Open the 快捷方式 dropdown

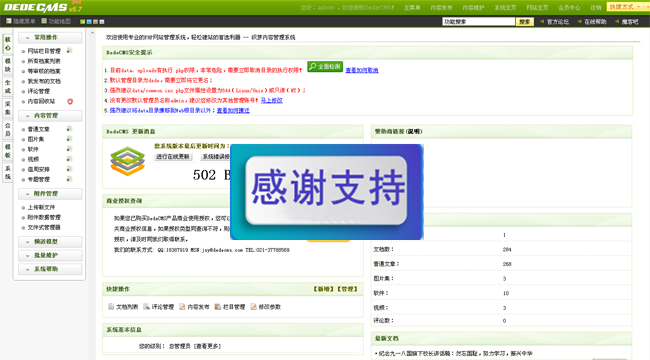coord(626,7)
